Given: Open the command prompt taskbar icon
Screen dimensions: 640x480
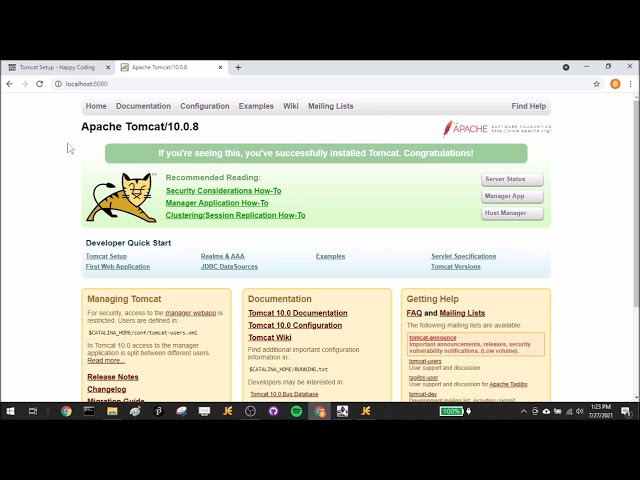Looking at the screenshot, I should pos(89,411).
